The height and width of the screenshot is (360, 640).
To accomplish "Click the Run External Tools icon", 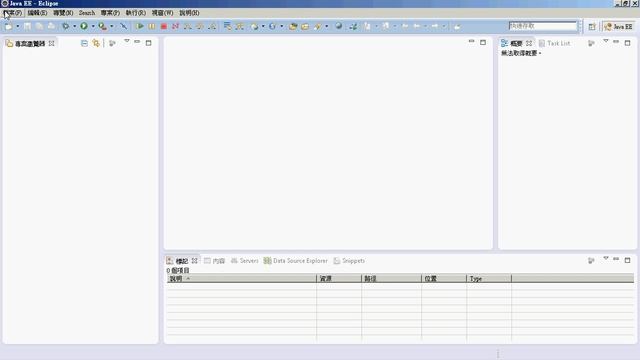I will 102,27.
